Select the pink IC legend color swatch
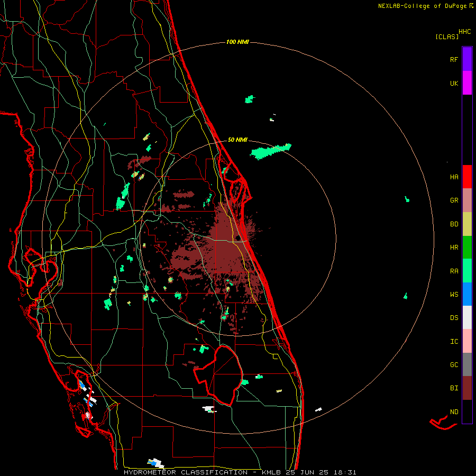Viewport: 476px width, 476px height. tap(467, 341)
